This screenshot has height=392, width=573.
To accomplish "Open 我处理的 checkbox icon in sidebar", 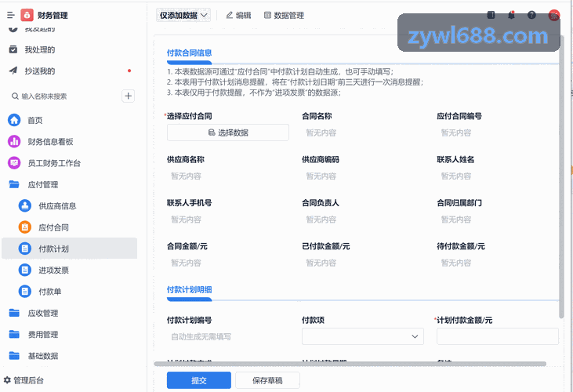I will (x=13, y=49).
